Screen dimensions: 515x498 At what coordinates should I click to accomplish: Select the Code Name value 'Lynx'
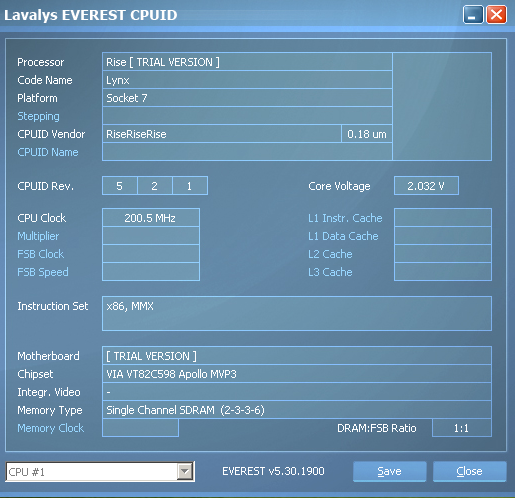247,80
